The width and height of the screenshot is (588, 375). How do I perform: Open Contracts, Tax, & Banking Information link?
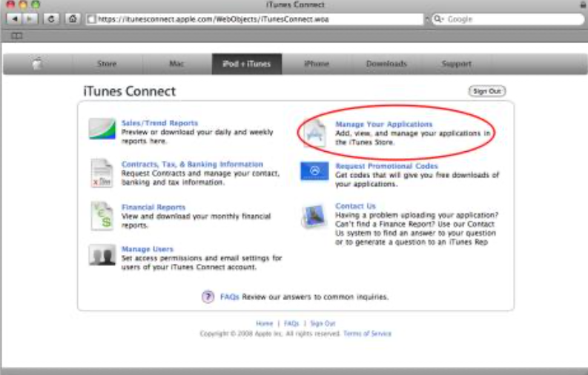click(x=192, y=164)
